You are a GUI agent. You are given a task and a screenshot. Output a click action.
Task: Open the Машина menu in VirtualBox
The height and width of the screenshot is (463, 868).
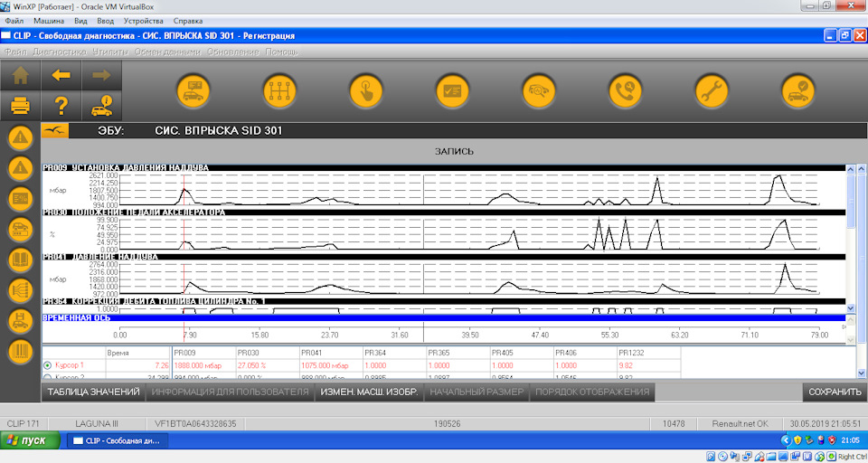(x=49, y=21)
